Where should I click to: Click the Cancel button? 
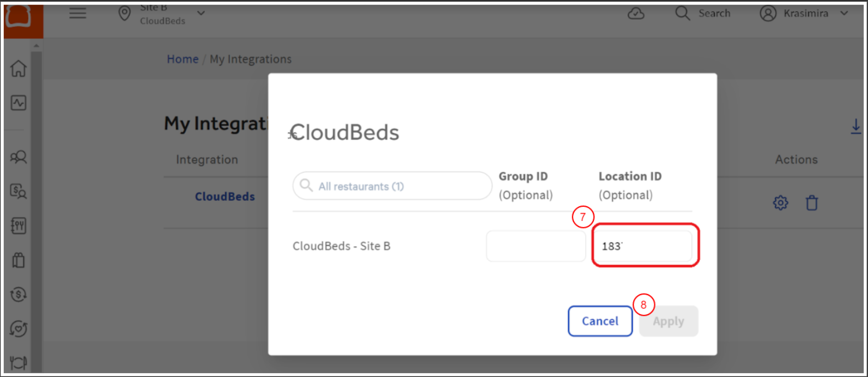pyautogui.click(x=600, y=321)
